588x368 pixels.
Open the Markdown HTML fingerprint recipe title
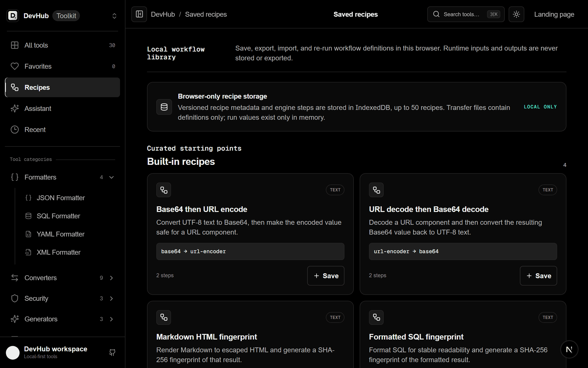(207, 337)
